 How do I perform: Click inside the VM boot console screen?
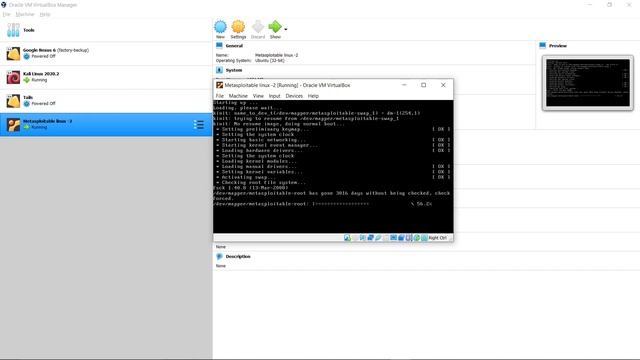tap(333, 167)
